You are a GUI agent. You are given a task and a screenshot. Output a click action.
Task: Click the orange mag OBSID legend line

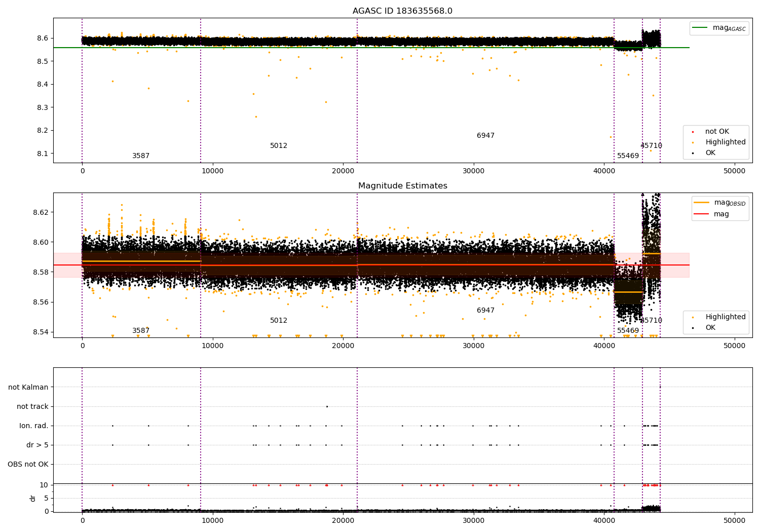click(701, 203)
